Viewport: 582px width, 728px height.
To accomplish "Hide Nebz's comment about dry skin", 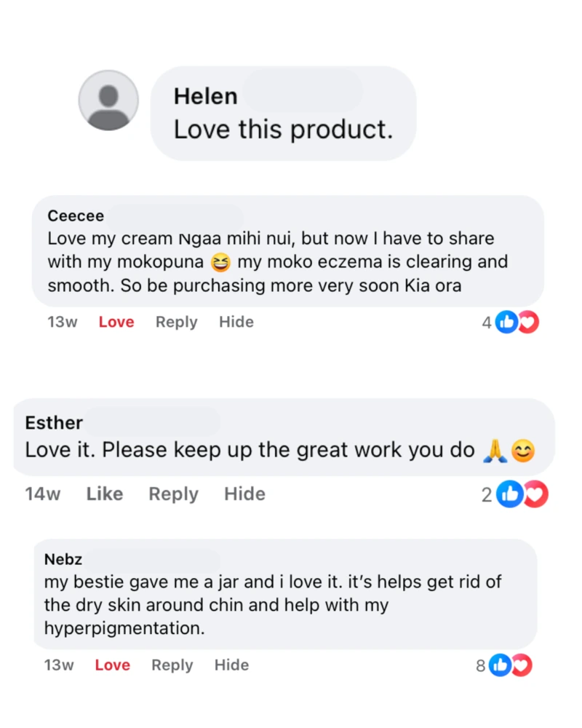I will point(231,665).
